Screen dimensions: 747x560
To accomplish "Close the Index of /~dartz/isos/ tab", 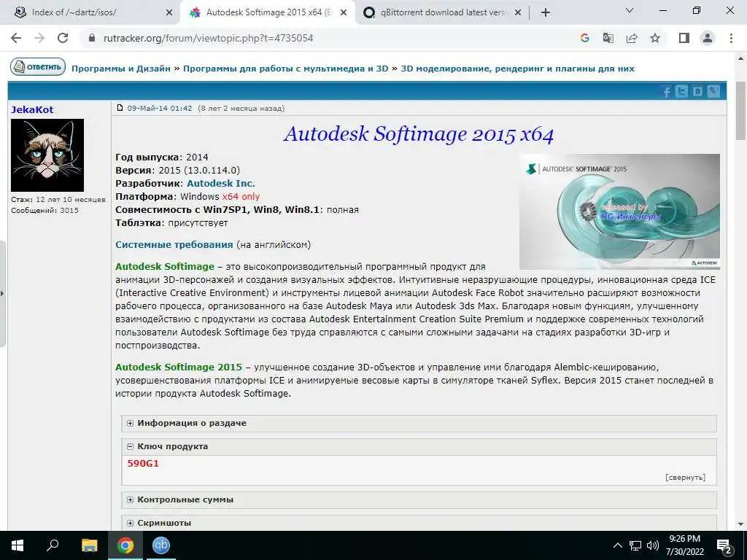I will click(x=169, y=13).
